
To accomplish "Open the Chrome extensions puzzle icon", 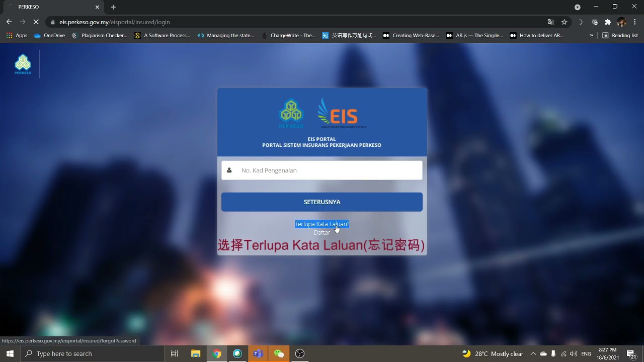I will pyautogui.click(x=608, y=22).
